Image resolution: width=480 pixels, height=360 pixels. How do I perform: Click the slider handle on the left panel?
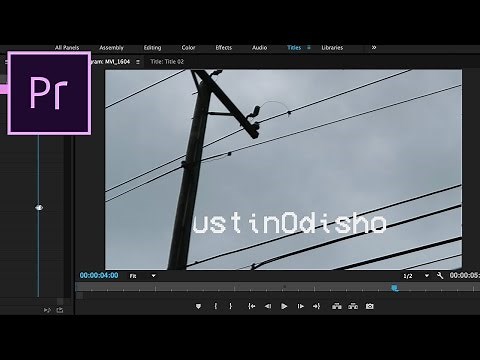click(39, 208)
